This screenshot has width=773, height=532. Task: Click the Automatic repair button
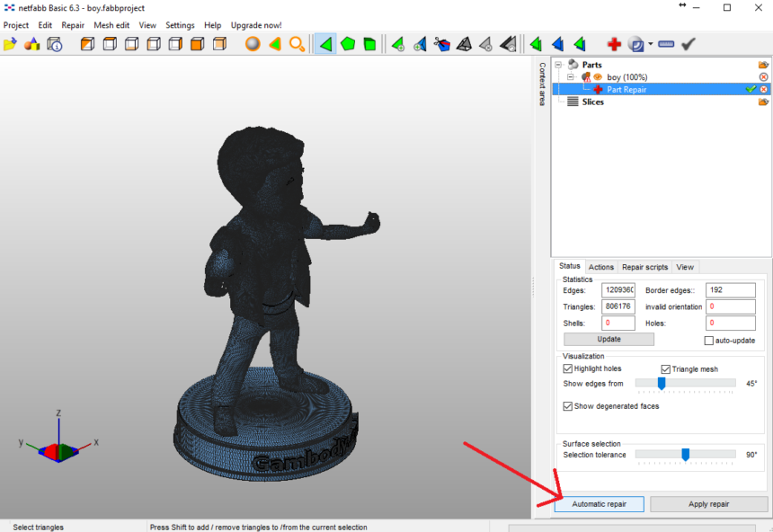point(599,504)
